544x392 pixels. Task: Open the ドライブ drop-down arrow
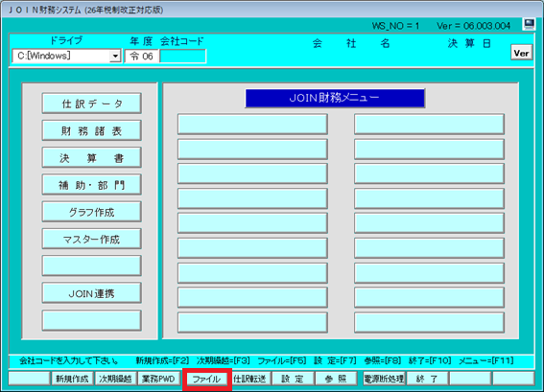[115, 56]
